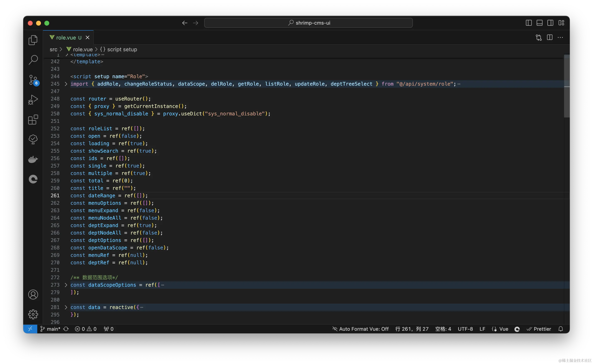
Task: Click the ports forwarded 0 indicator
Action: point(109,329)
